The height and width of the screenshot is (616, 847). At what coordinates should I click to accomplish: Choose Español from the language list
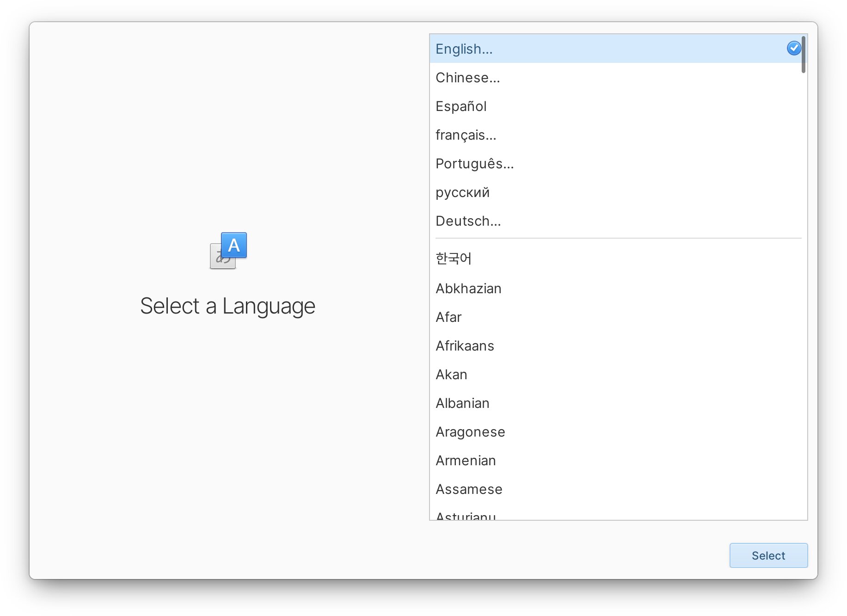click(461, 106)
